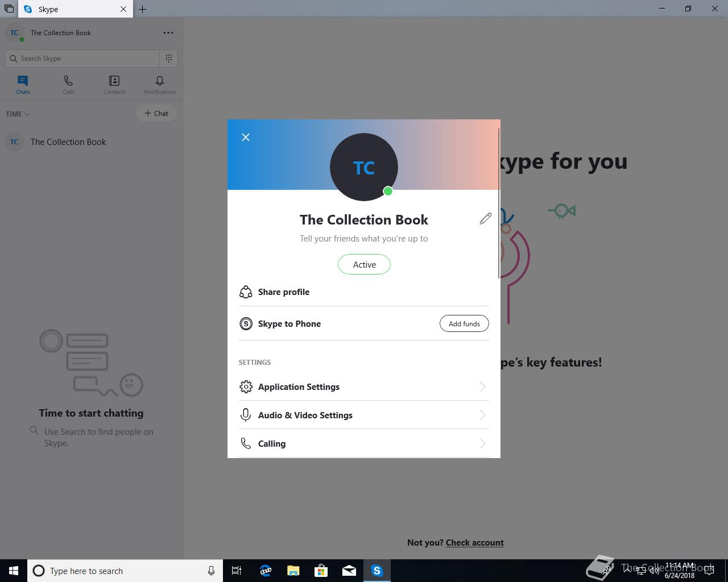Click the Application Settings gear icon
Viewport: 728px width, 582px height.
tap(246, 386)
